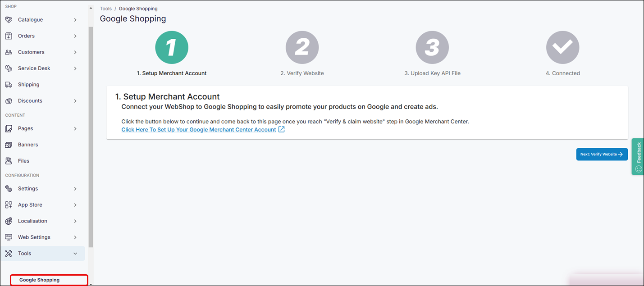Select Web Settings in the sidebar
The image size is (644, 286).
(x=34, y=237)
